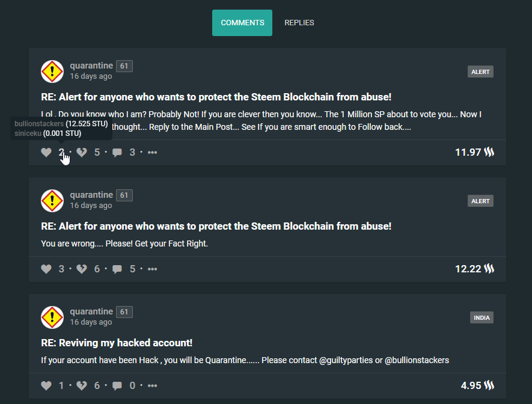The image size is (532, 404).
Task: Upvote first comment with the heart icon
Action: click(46, 152)
